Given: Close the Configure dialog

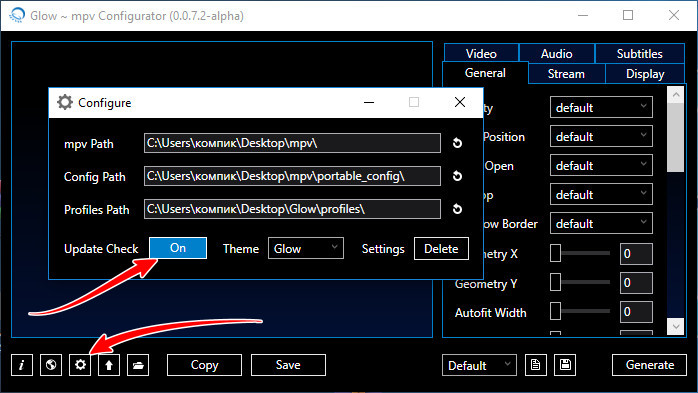Looking at the screenshot, I should [460, 102].
